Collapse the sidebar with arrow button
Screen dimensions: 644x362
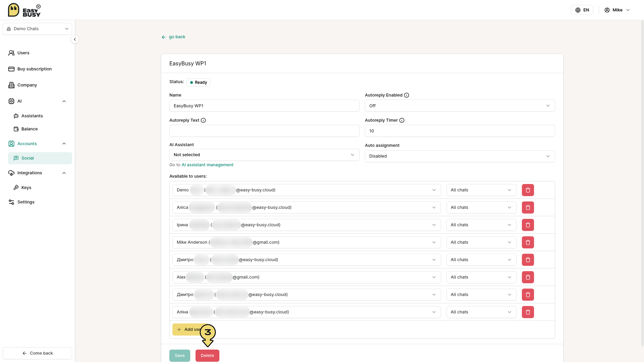tap(75, 39)
